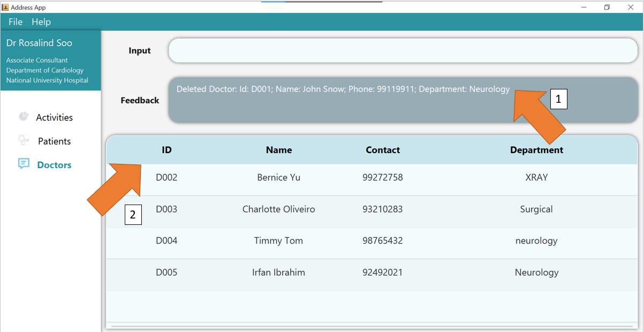Select the Irfan Ibrahim row
Screen dimensions: 644x332
point(278,273)
